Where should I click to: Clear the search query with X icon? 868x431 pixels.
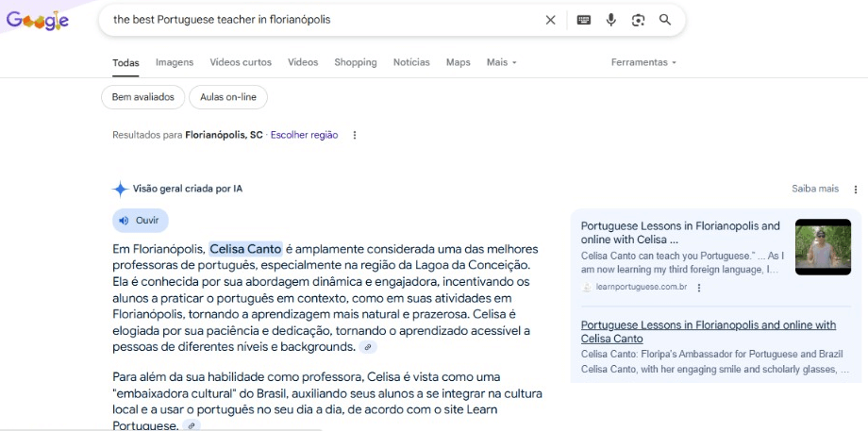(x=550, y=20)
